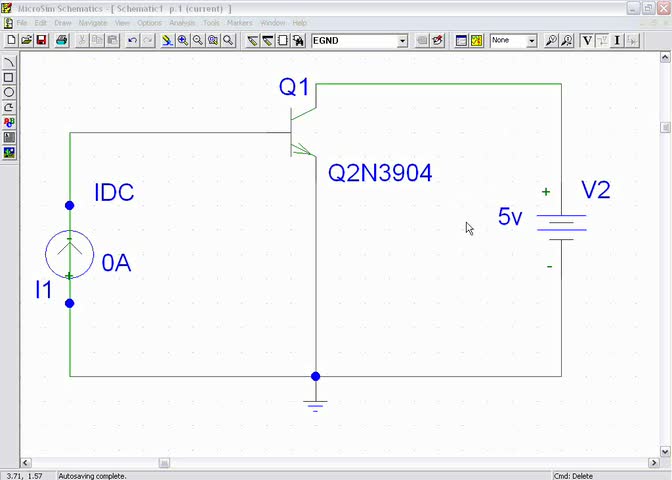Open the Analysis menu
Viewport: 672px width, 480px height.
(x=182, y=23)
